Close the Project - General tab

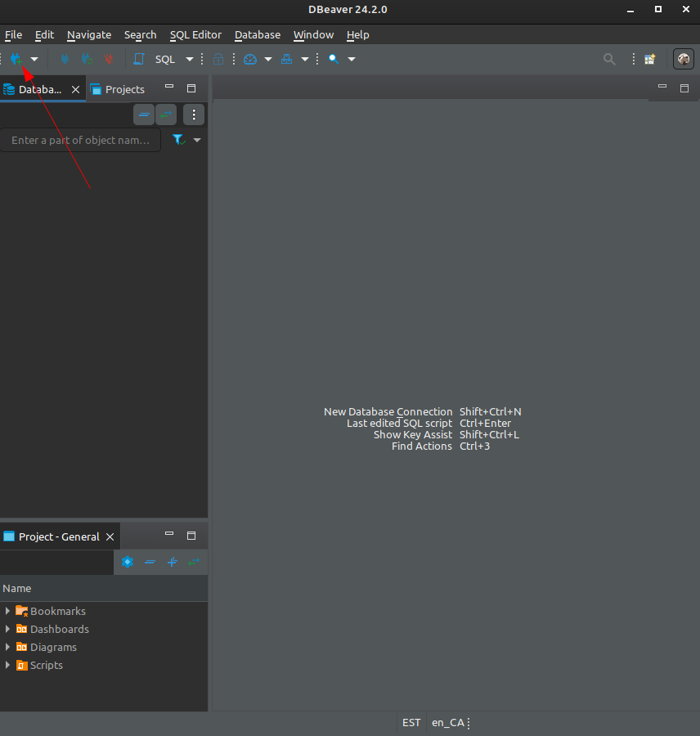coord(110,536)
